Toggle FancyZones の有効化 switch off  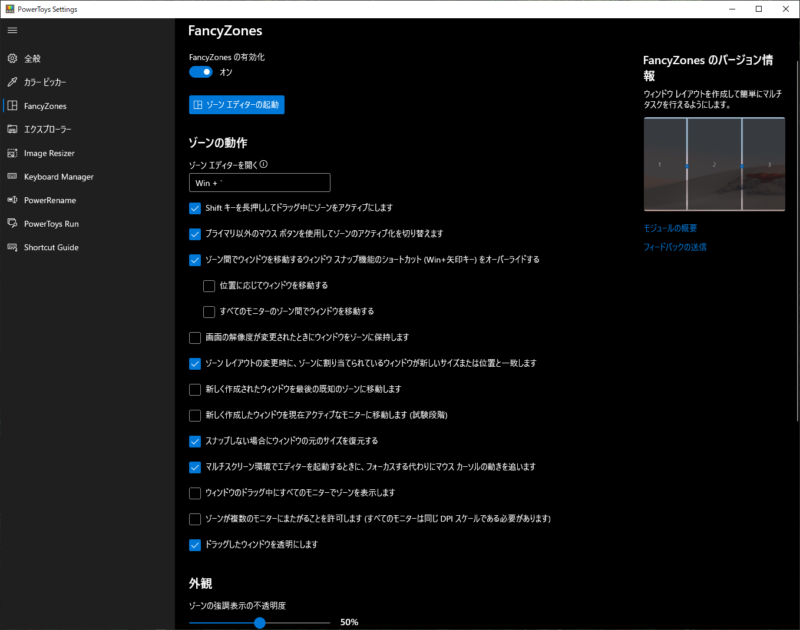pyautogui.click(x=201, y=72)
